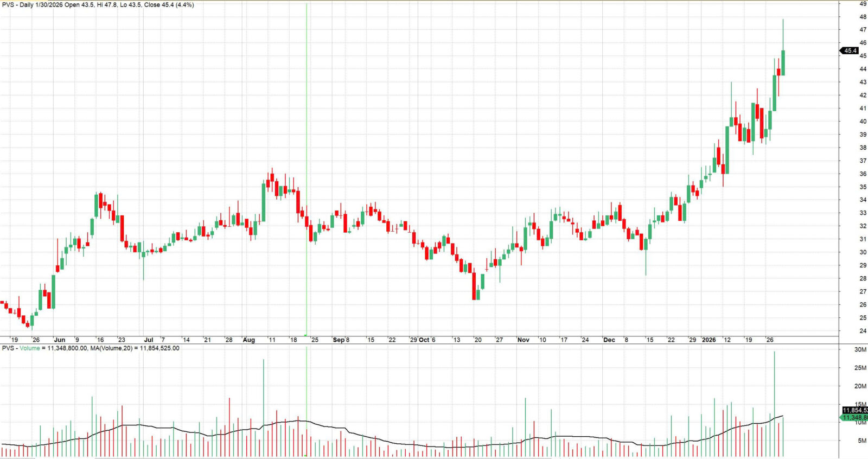Click the Oct label on date axis
Image resolution: width=868 pixels, height=459 pixels.
coord(424,340)
